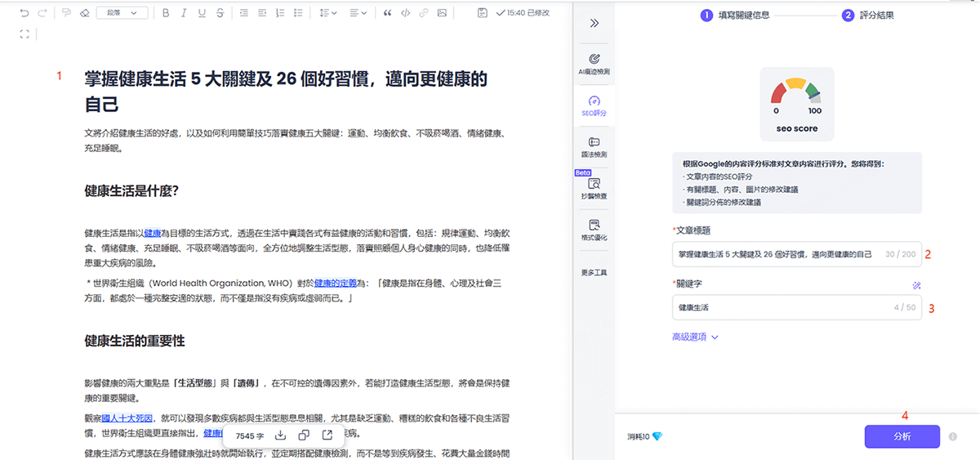Open the text alignment dropdown

click(358, 13)
